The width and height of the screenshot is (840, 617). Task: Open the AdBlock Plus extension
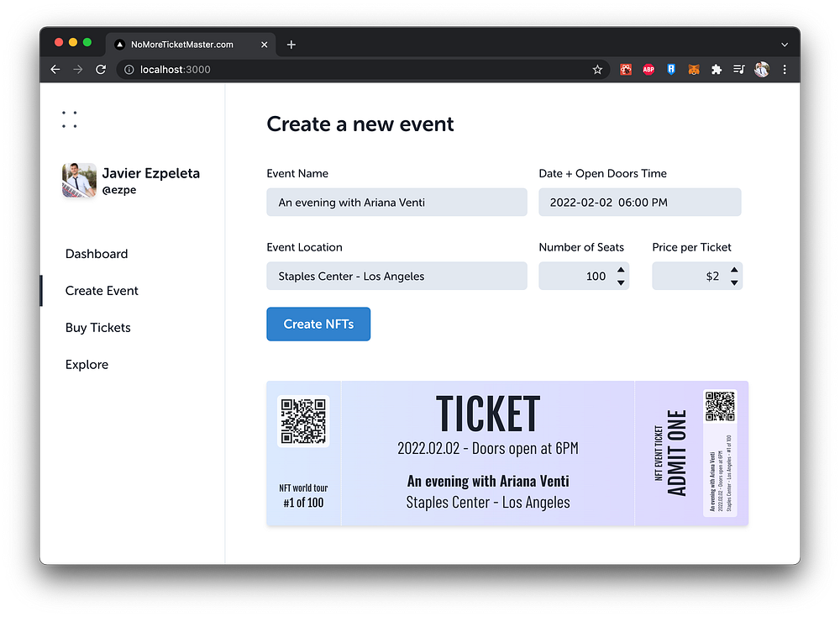tap(648, 70)
